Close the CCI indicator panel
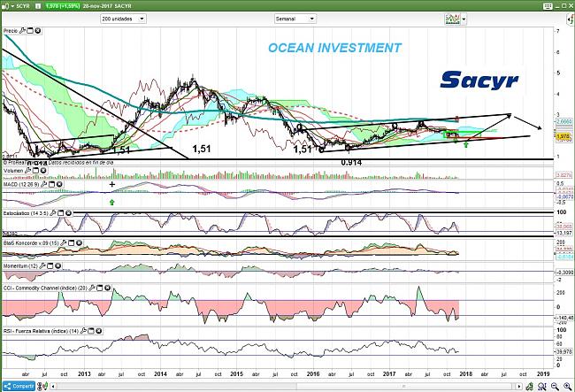 point(107,288)
